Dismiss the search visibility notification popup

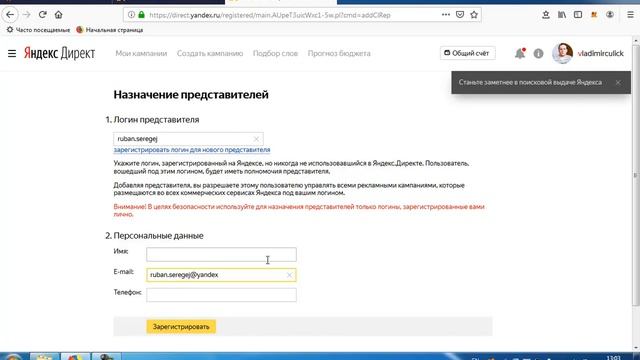coord(618,82)
